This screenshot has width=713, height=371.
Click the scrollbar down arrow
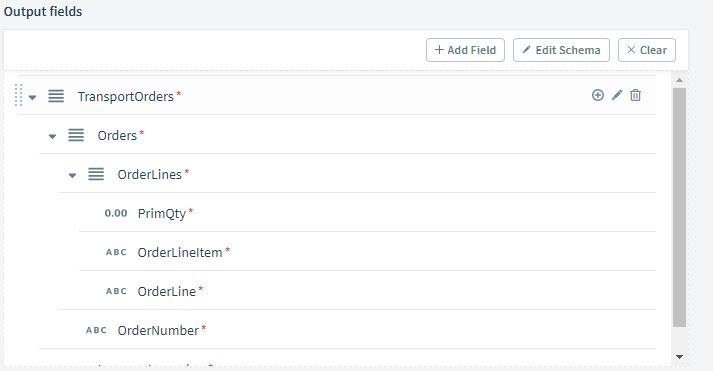click(x=679, y=357)
